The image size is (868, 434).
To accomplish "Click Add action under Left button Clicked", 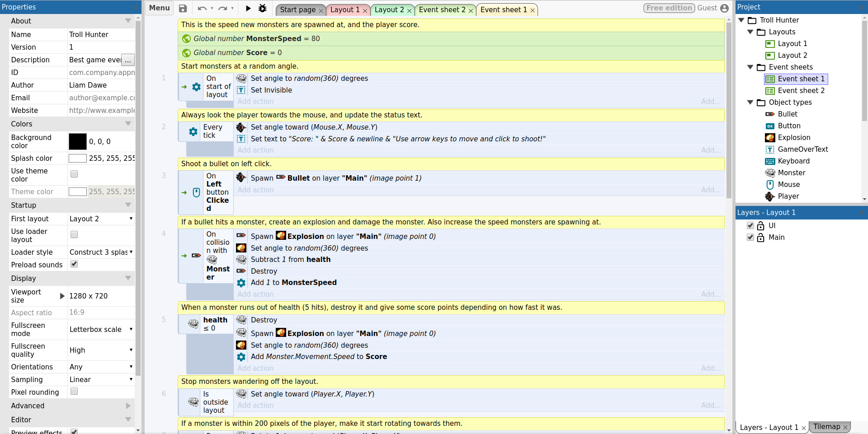I will coord(256,190).
